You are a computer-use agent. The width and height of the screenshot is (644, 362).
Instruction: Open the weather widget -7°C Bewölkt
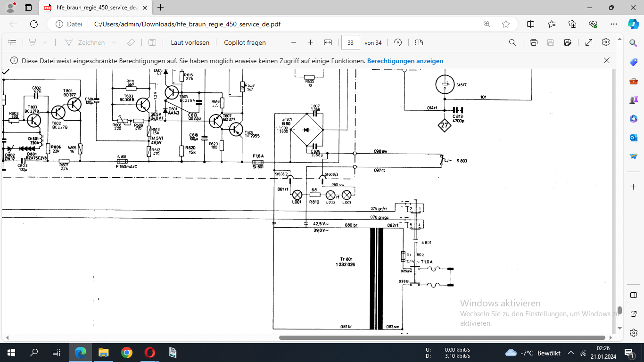pos(533,353)
